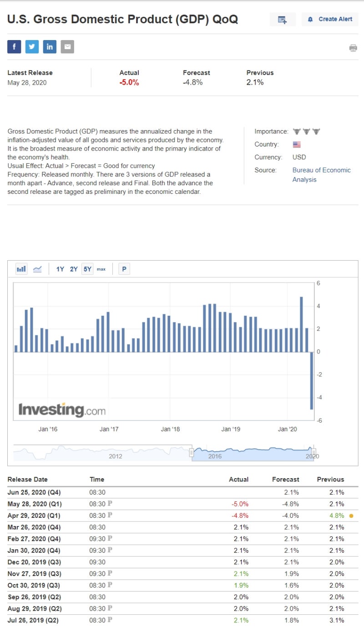
Task: Share the page on Twitter
Action: click(x=32, y=47)
